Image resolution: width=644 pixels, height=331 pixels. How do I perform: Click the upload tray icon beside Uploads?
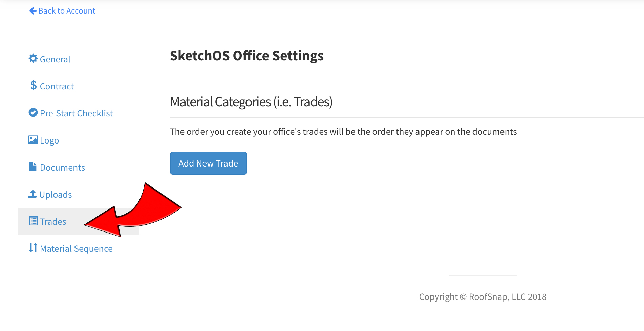click(x=33, y=194)
